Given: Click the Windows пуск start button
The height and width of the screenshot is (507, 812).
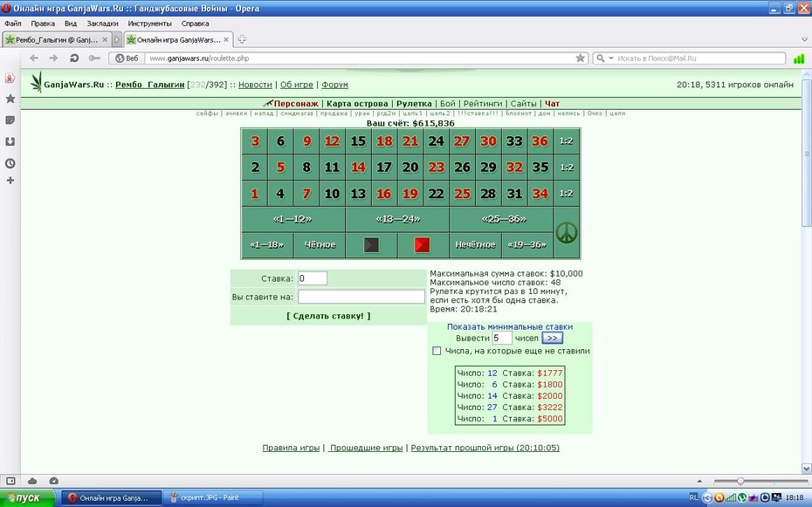Looking at the screenshot, I should pyautogui.click(x=27, y=497).
